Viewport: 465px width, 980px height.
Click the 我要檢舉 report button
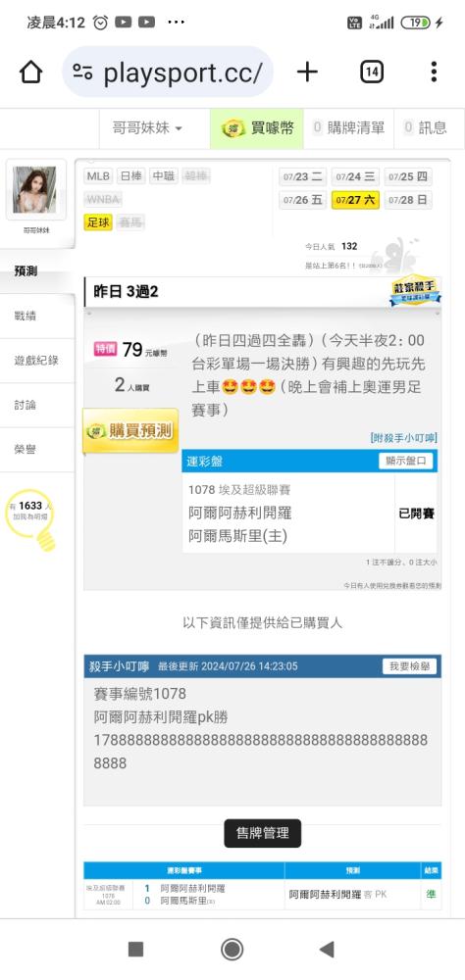(x=409, y=666)
